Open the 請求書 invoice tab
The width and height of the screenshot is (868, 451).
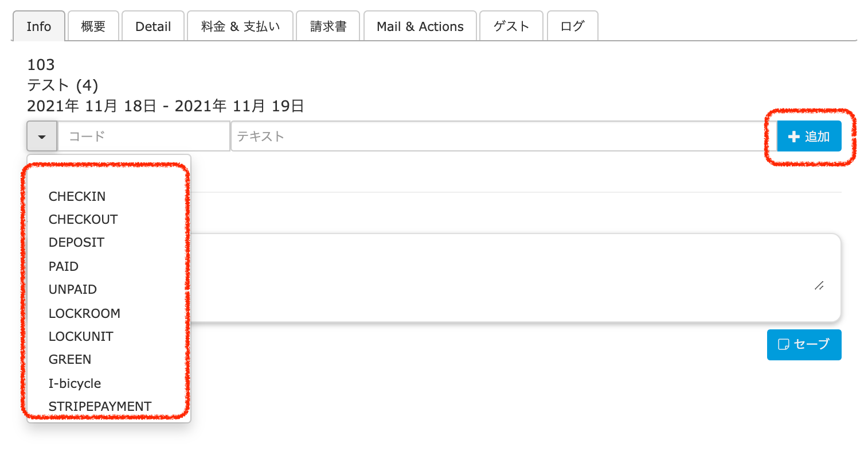click(x=328, y=26)
